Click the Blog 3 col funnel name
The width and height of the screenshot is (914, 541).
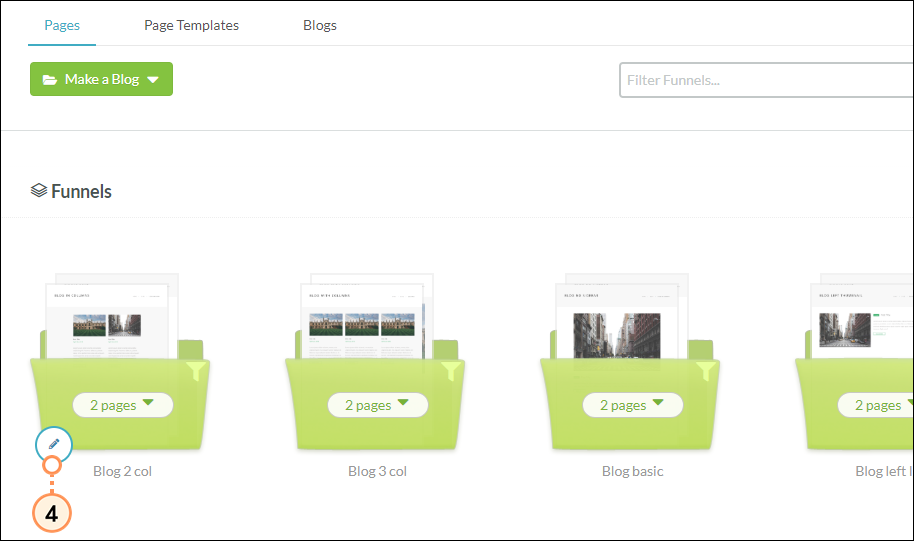coord(378,471)
